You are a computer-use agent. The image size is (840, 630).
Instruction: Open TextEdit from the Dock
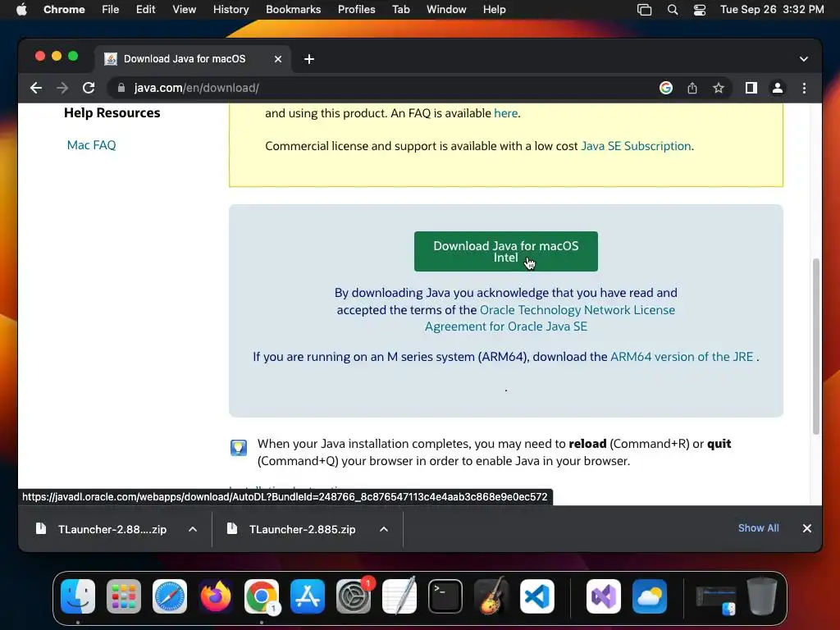399,596
